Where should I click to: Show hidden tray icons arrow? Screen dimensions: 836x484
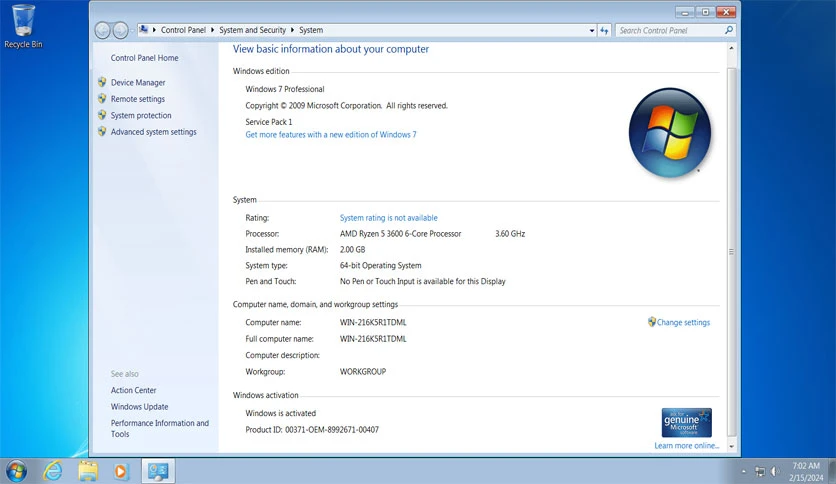pyautogui.click(x=744, y=471)
